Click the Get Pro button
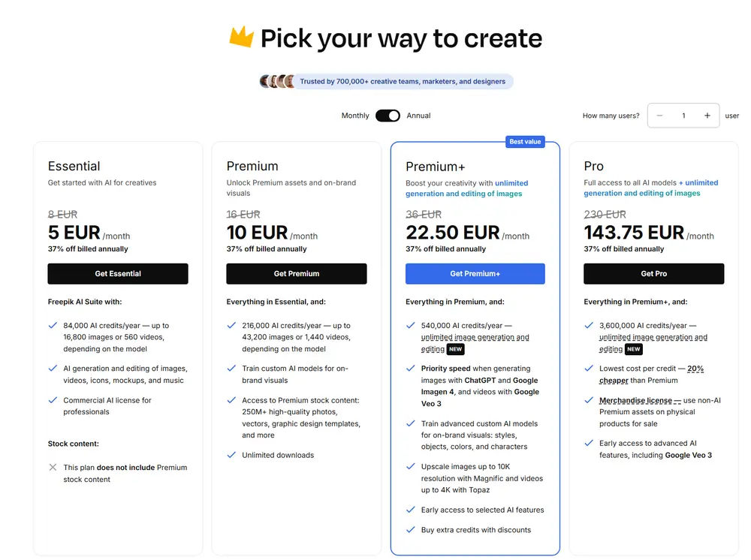 [653, 274]
